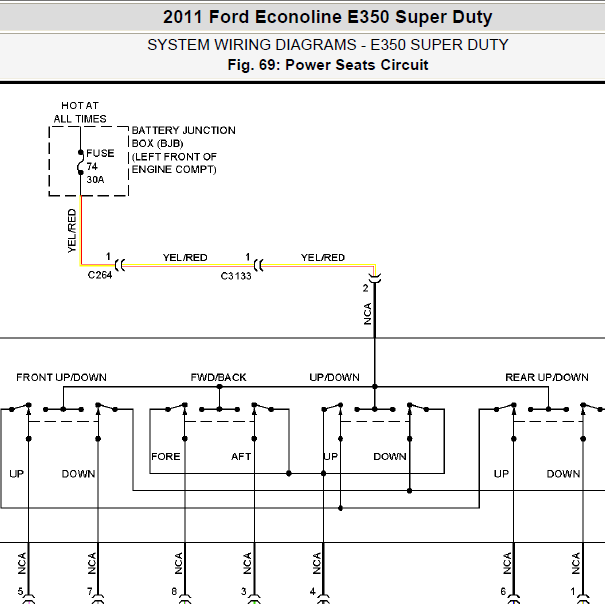Screen dimensions: 605x604
Task: Select the "NCA" label above pin 6
Action: (507, 563)
